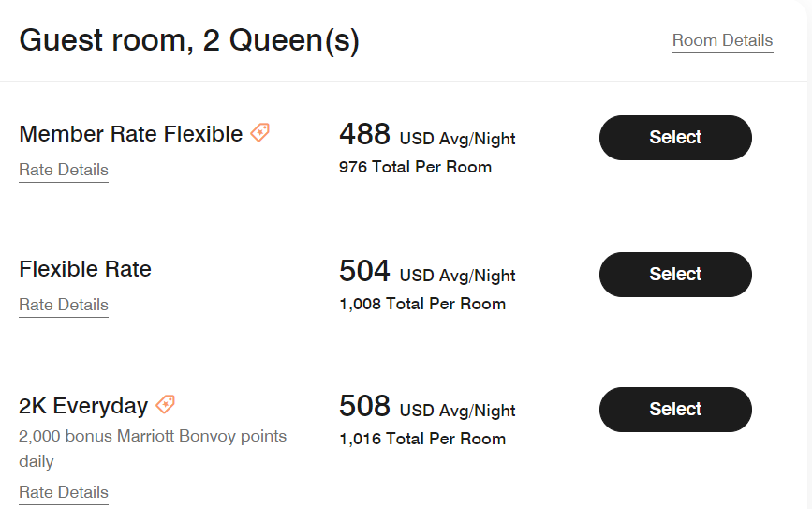Show Rate Details for 2K Everyday
This screenshot has width=812, height=509.
pyautogui.click(x=64, y=492)
